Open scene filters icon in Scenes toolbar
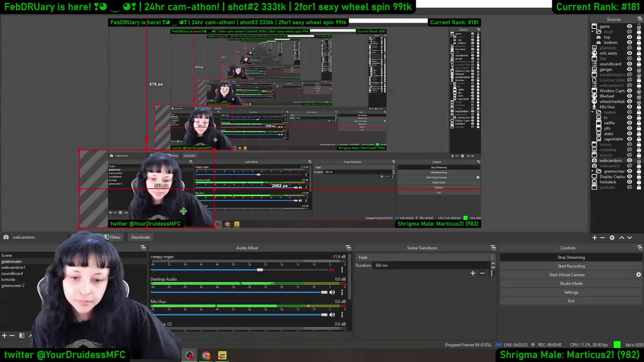This screenshot has width=644, height=362. [22, 336]
